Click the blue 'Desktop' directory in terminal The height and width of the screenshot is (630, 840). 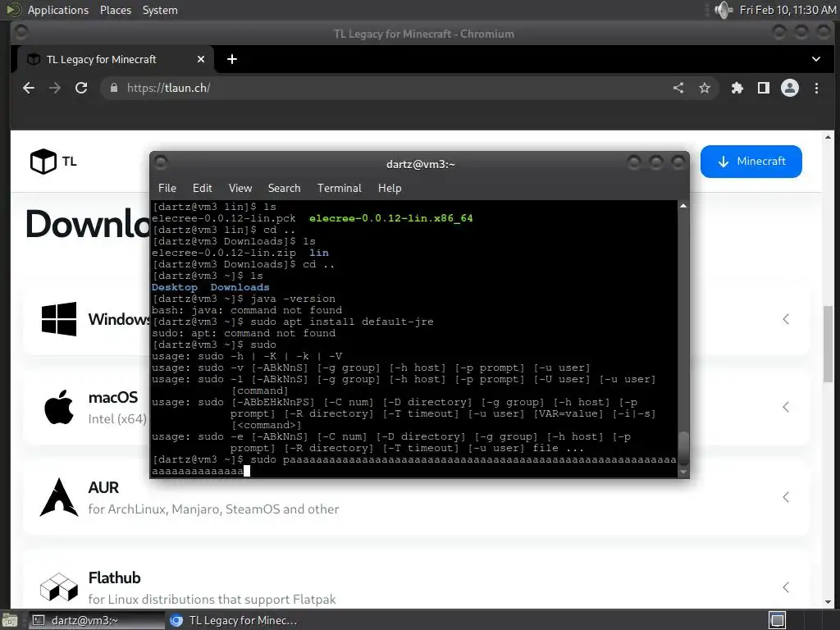(x=175, y=287)
